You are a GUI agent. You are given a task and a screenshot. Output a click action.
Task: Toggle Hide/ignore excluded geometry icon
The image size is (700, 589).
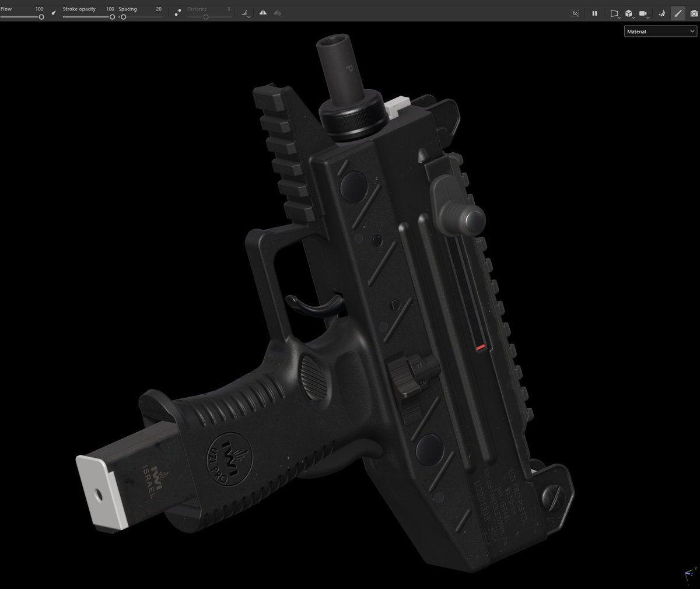[575, 13]
